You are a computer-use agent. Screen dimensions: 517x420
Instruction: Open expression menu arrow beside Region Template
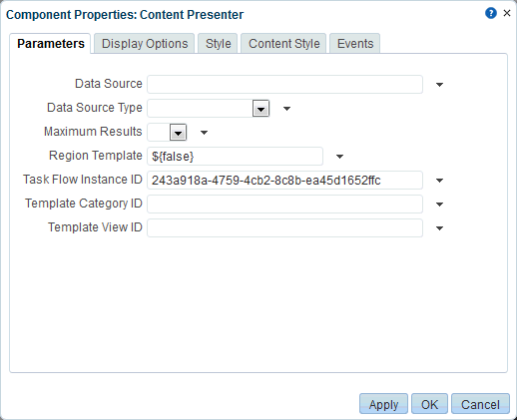tap(339, 157)
